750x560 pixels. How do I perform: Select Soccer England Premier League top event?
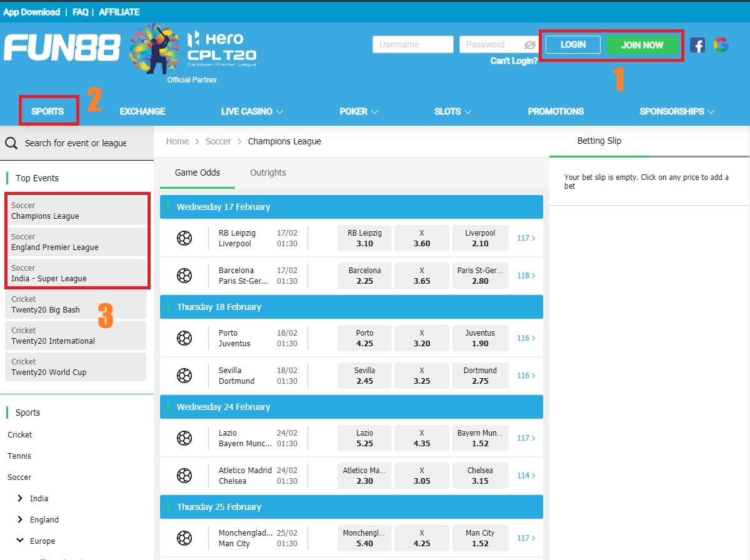click(x=76, y=242)
